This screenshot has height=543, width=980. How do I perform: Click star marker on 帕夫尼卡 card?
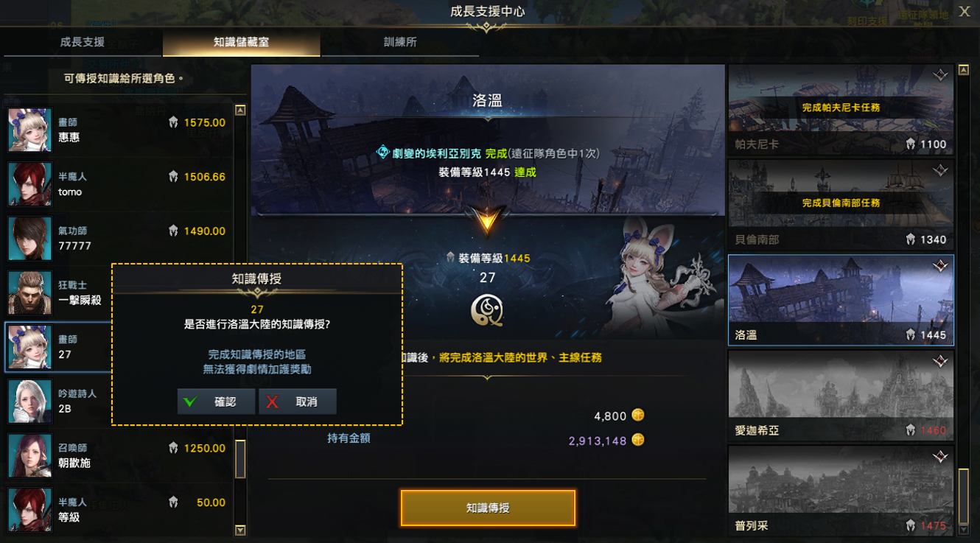(940, 75)
